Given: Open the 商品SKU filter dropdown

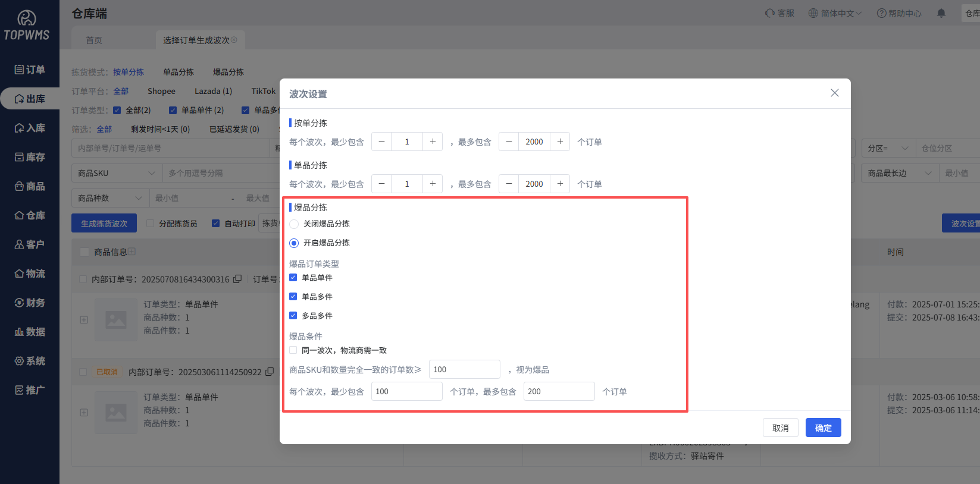Looking at the screenshot, I should click(x=117, y=173).
